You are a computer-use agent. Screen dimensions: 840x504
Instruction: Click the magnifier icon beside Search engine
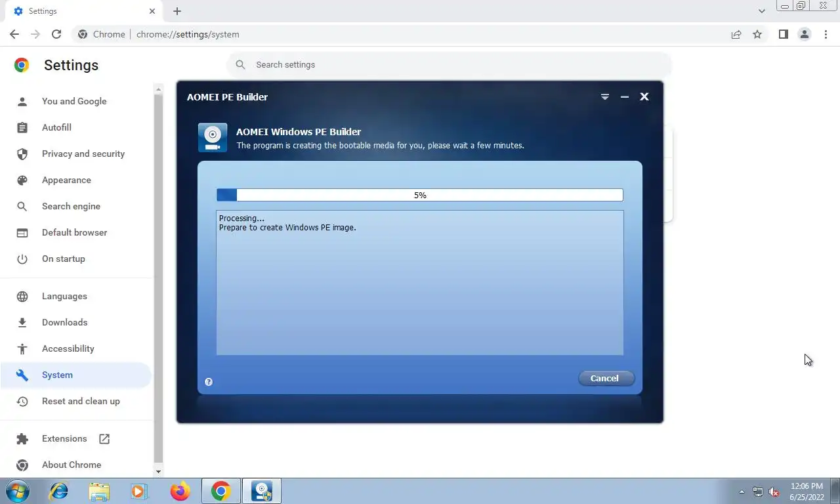[22, 206]
